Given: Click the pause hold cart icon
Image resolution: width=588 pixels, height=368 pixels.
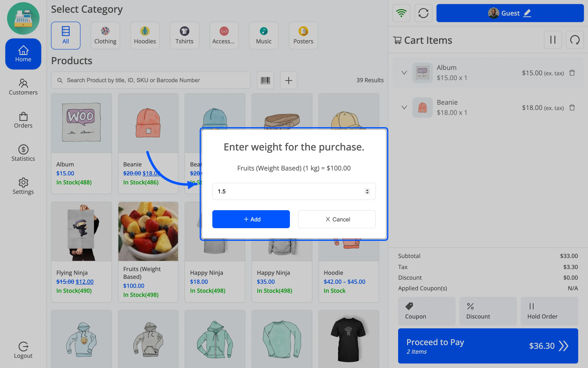Looking at the screenshot, I should tap(553, 40).
